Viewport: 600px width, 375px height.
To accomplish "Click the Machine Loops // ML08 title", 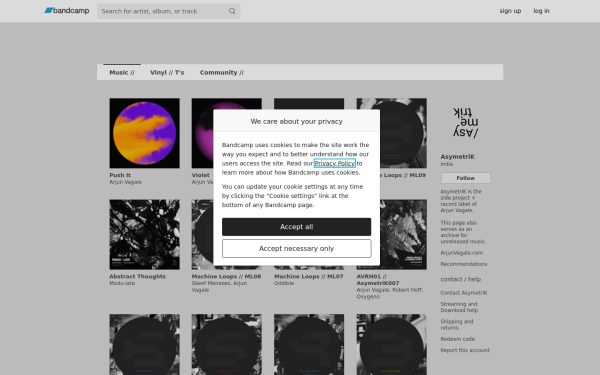I will pos(226,276).
